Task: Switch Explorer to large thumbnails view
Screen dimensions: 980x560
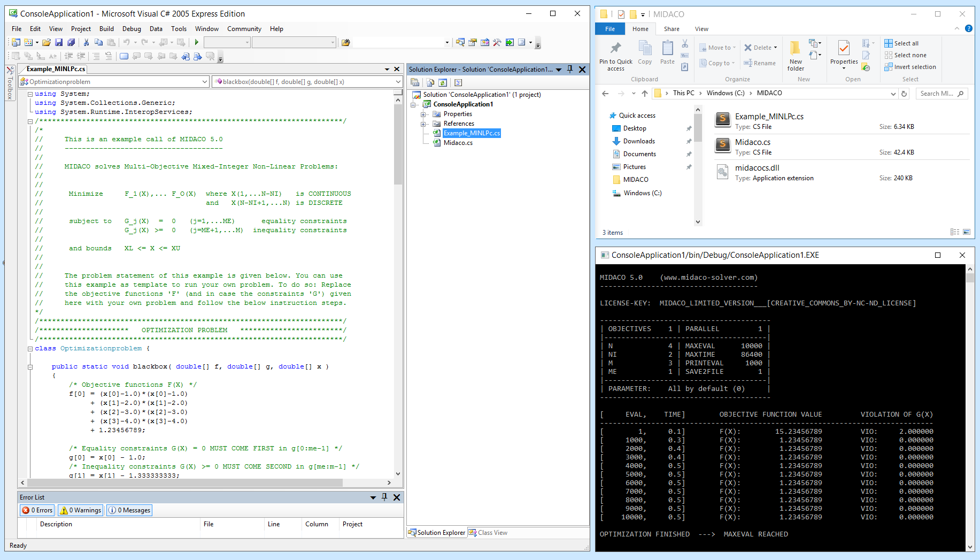Action: (967, 232)
